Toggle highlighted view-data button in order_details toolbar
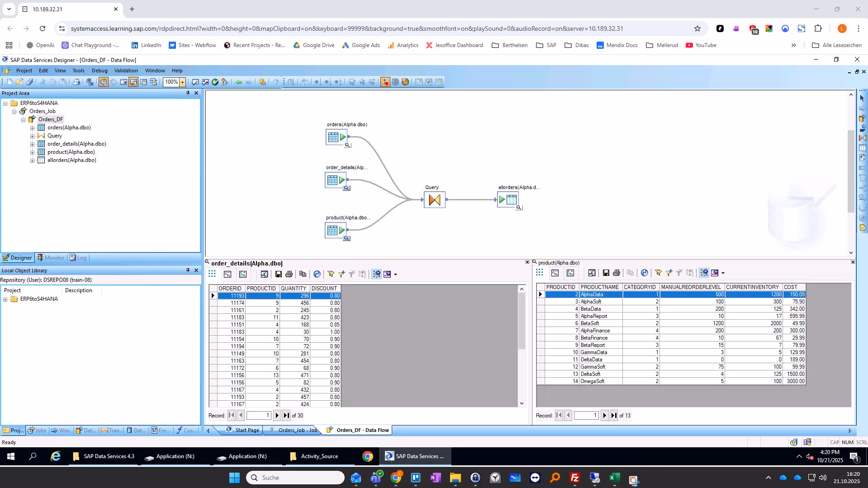The height and width of the screenshot is (488, 868). (x=376, y=274)
